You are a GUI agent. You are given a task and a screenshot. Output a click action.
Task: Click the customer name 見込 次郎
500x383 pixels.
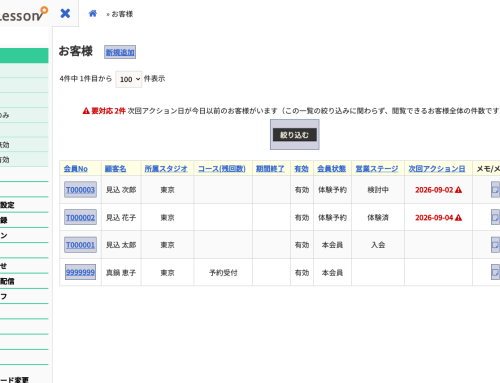(x=121, y=190)
